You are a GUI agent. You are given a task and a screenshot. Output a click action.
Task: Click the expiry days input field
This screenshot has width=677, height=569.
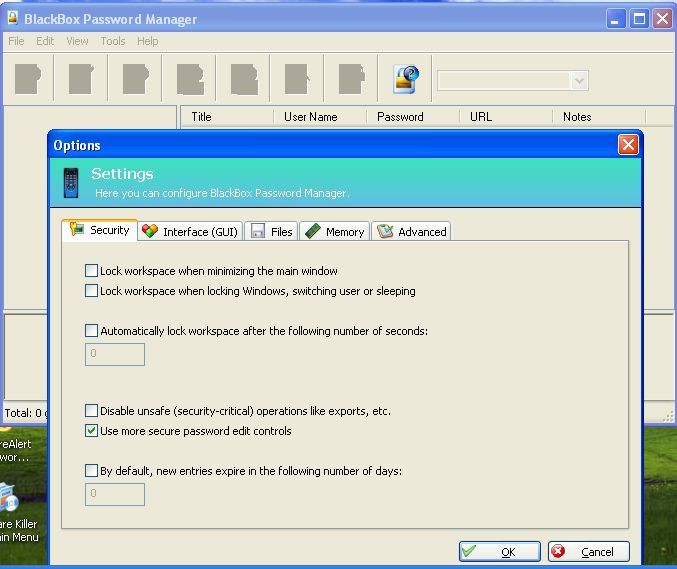point(115,494)
